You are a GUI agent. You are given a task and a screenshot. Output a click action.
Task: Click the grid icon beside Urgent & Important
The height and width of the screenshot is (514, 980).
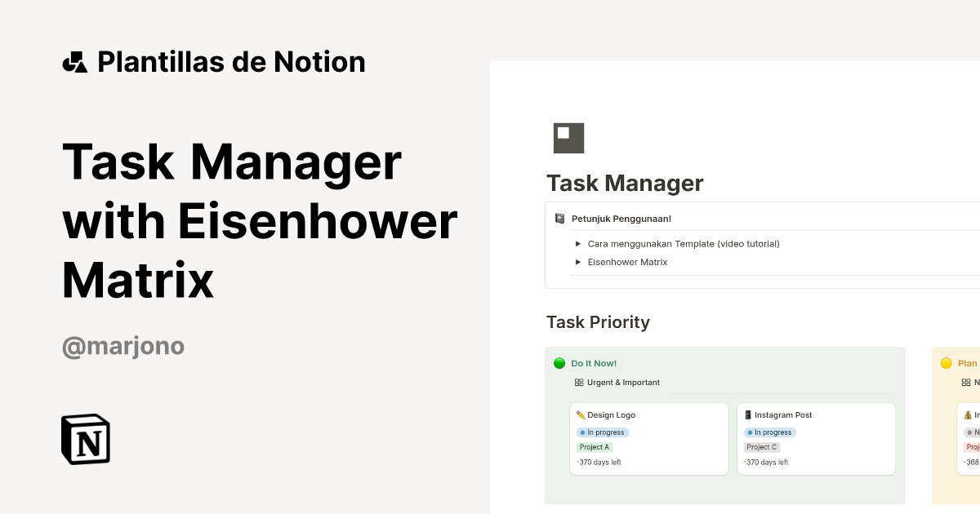pos(579,382)
